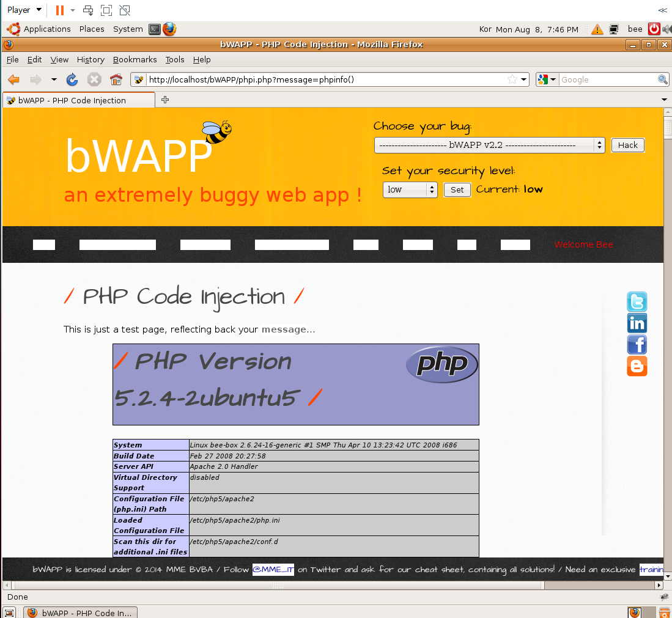The width and height of the screenshot is (672, 618).
Task: Open the security level low dropdown
Action: [x=410, y=189]
